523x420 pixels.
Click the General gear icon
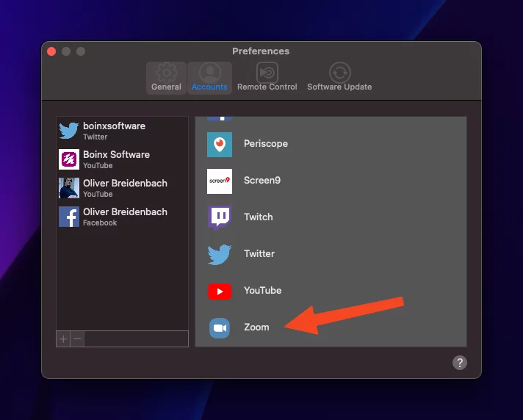[x=166, y=73]
